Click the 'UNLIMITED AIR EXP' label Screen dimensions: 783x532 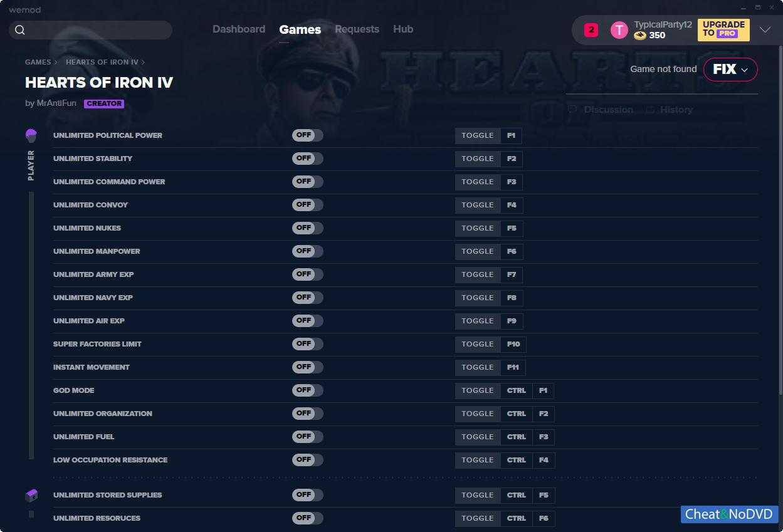click(x=89, y=321)
